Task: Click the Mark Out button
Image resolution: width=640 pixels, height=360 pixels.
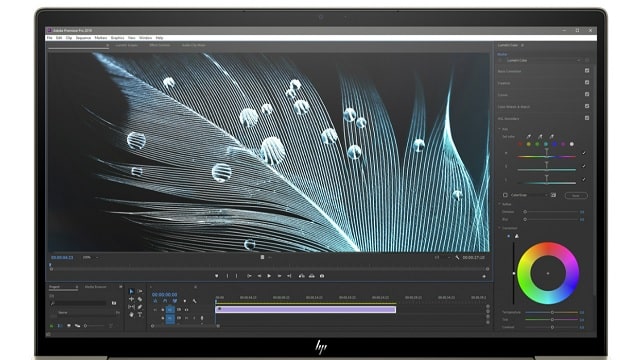Action: [236, 276]
